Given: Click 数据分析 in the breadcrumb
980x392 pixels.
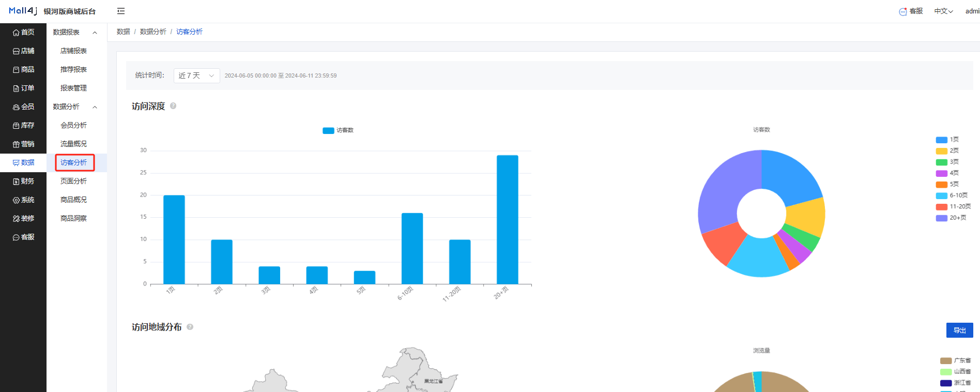Looking at the screenshot, I should [153, 32].
